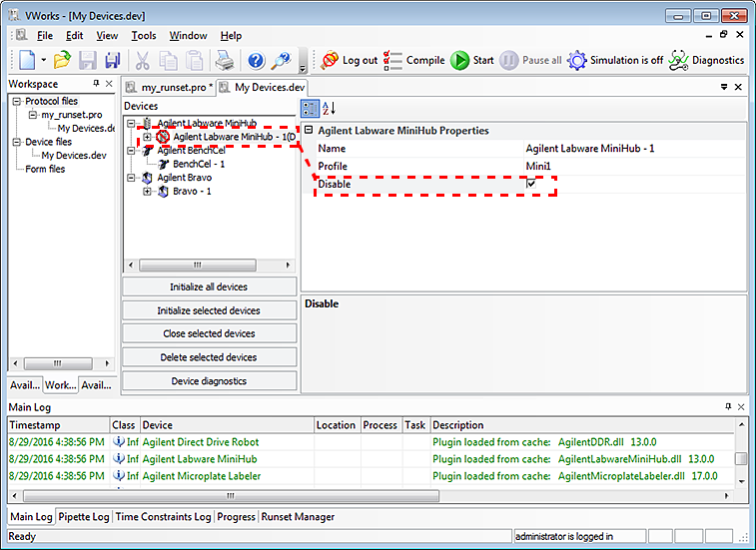Open the Tools menu
The width and height of the screenshot is (756, 550).
pos(144,36)
